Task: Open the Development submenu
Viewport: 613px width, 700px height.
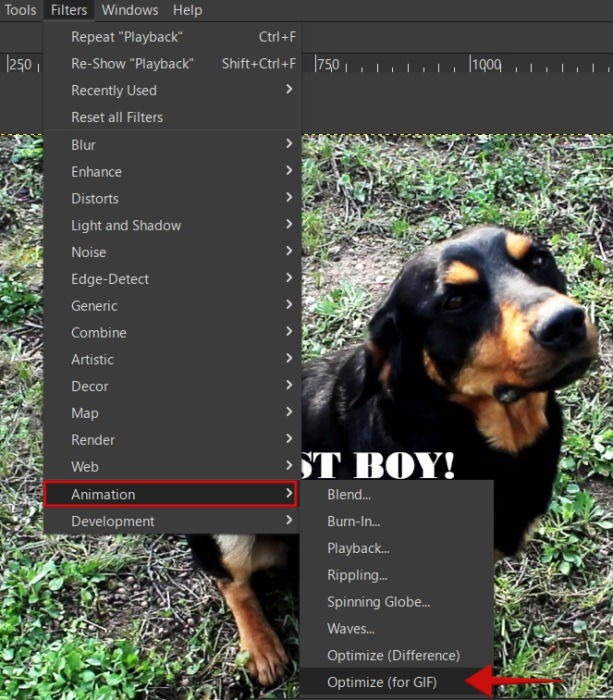Action: tap(113, 521)
